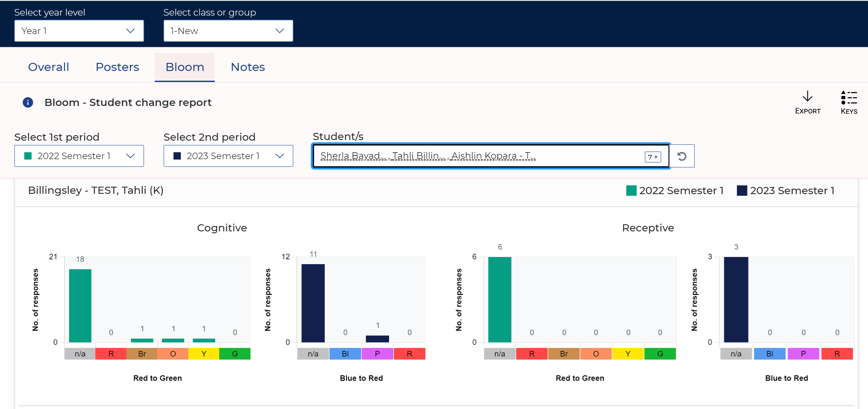Expand the Select year level dropdown

coord(79,31)
